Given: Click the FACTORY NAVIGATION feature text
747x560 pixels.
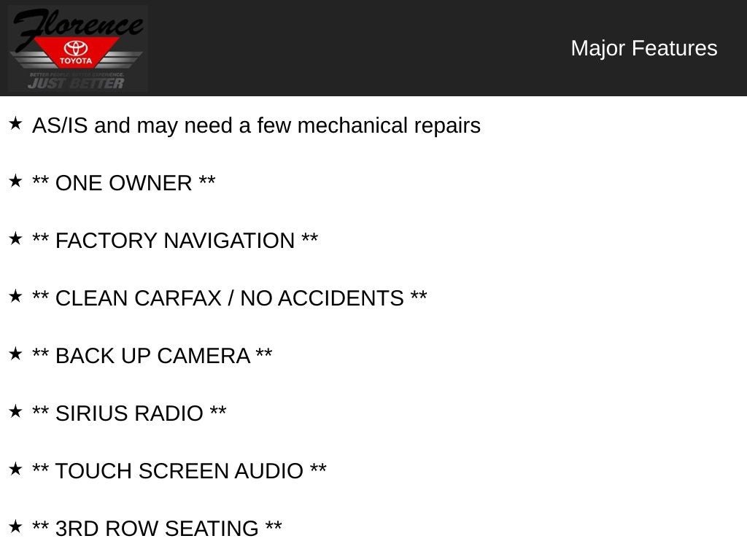Looking at the screenshot, I should [x=175, y=241].
